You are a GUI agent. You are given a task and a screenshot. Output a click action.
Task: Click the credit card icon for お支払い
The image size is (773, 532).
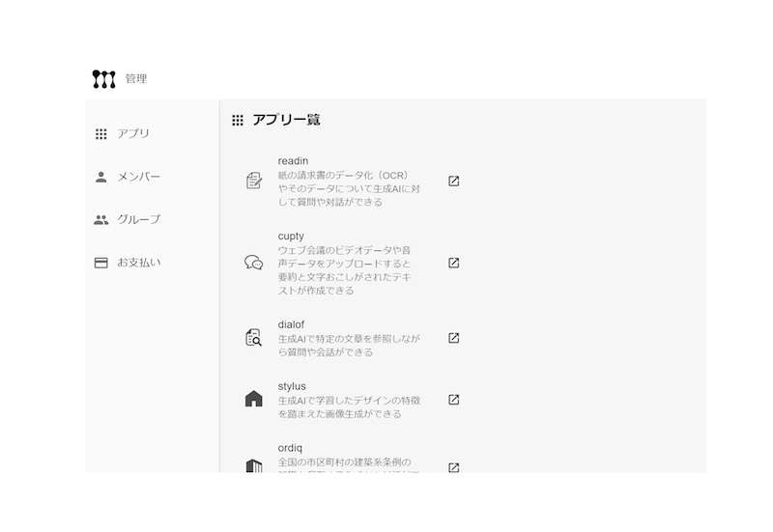click(101, 263)
